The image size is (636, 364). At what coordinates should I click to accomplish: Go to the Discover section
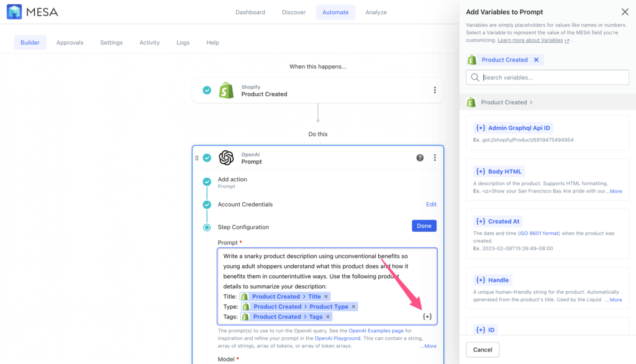[294, 12]
